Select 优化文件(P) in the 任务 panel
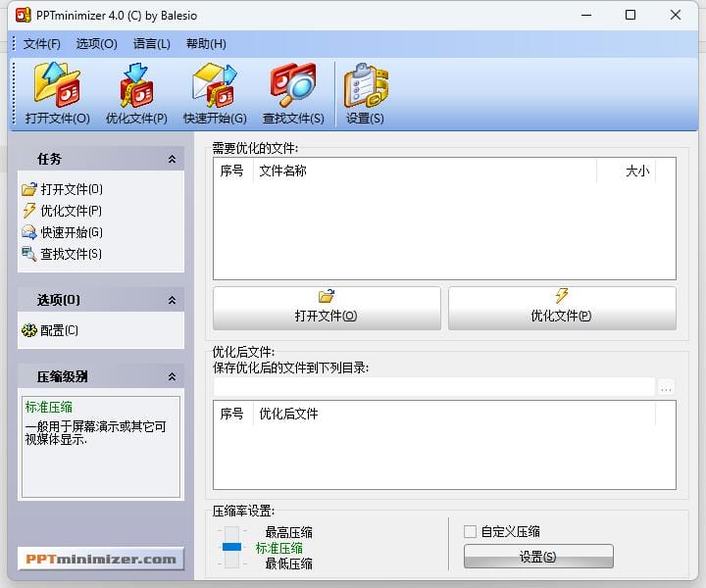The width and height of the screenshot is (706, 588). pos(62,211)
